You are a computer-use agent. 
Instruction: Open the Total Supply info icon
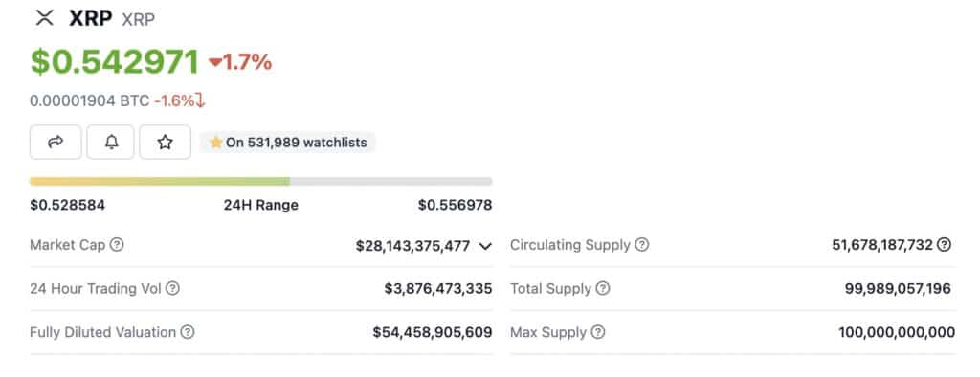click(603, 288)
